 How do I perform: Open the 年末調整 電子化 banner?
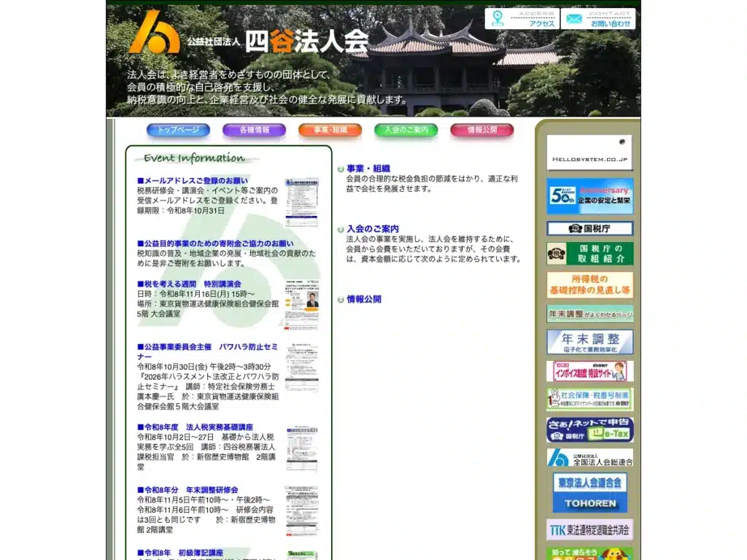coord(589,342)
